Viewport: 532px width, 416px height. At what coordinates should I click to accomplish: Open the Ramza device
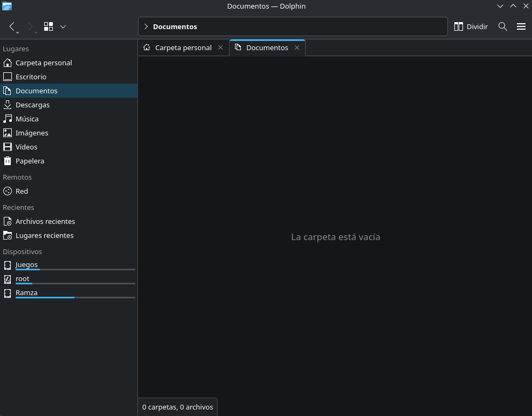(26, 292)
